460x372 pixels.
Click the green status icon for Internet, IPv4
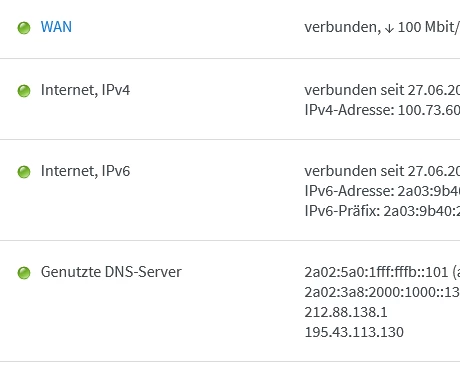click(x=24, y=91)
